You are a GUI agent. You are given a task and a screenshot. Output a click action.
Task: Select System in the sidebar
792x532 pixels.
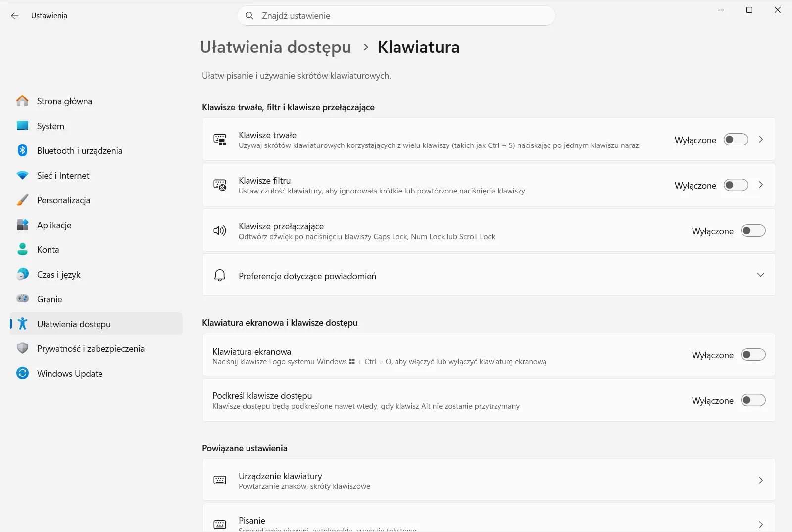tap(96, 126)
